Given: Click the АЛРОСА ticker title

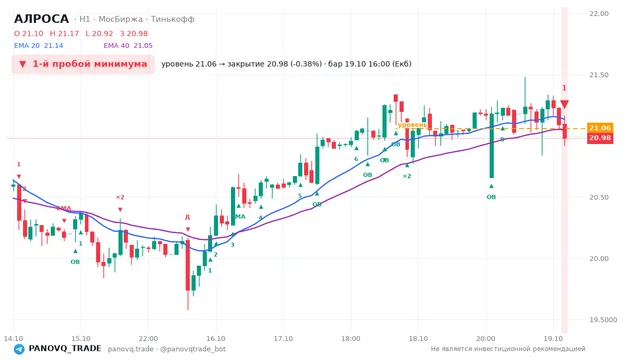Looking at the screenshot, I should (42, 19).
